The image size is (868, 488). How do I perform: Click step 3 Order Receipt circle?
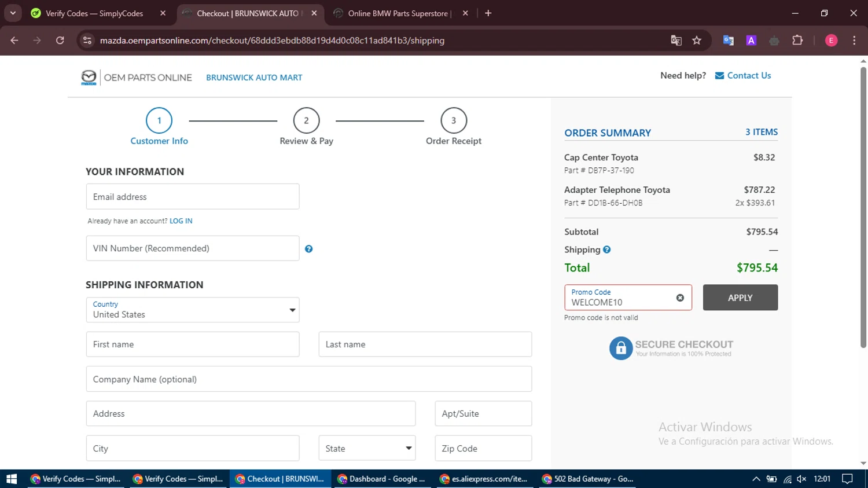click(x=454, y=120)
